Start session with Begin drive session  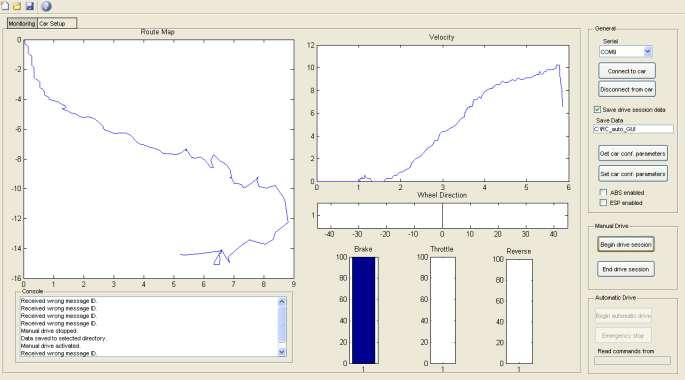click(x=626, y=245)
